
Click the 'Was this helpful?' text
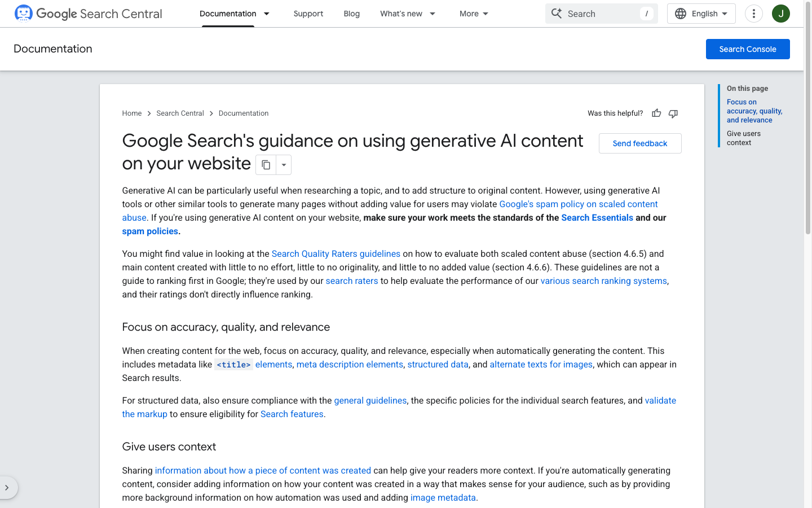tap(615, 113)
